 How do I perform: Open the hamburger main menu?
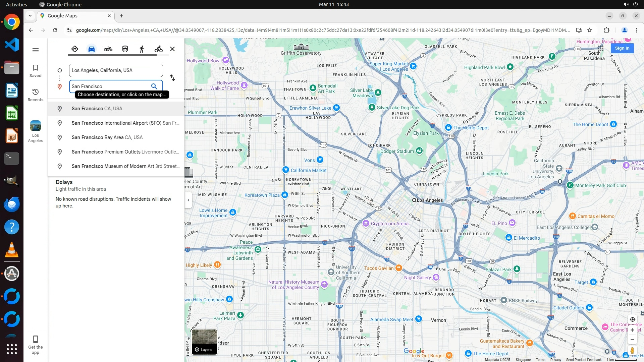pos(36,50)
